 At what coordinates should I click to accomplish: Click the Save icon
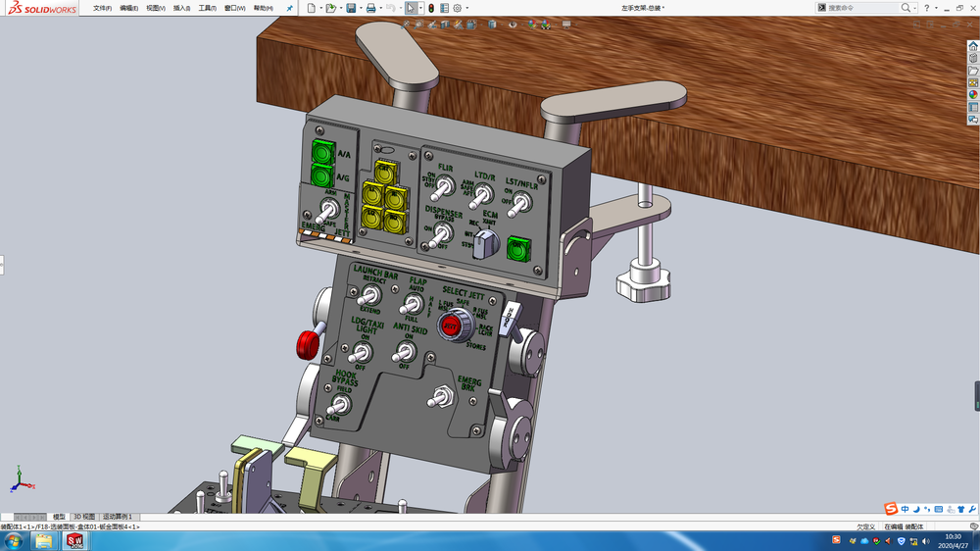[351, 8]
